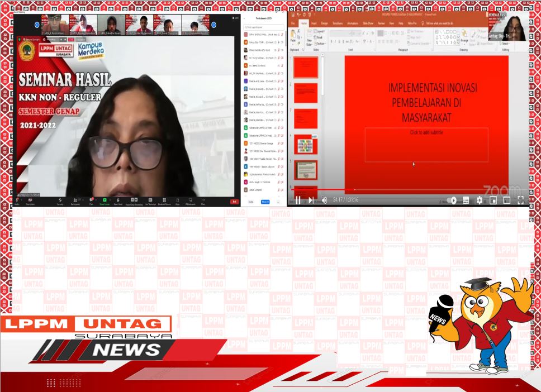
Task: Select PowerPoint Design tab
Action: (324, 23)
